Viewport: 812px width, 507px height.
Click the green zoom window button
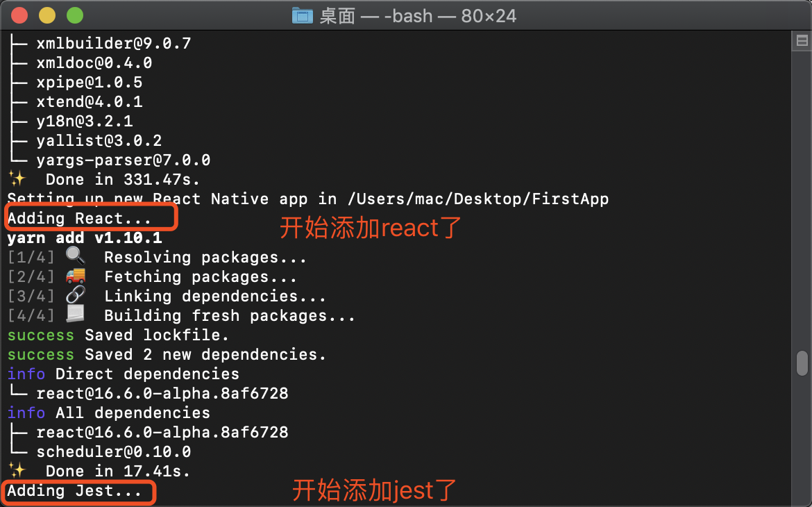point(75,15)
